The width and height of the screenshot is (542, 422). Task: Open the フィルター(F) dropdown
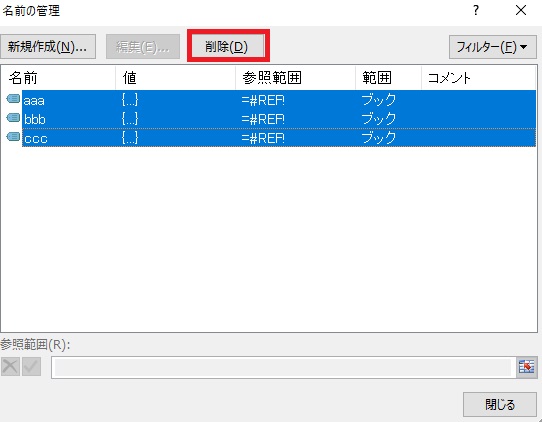[493, 47]
